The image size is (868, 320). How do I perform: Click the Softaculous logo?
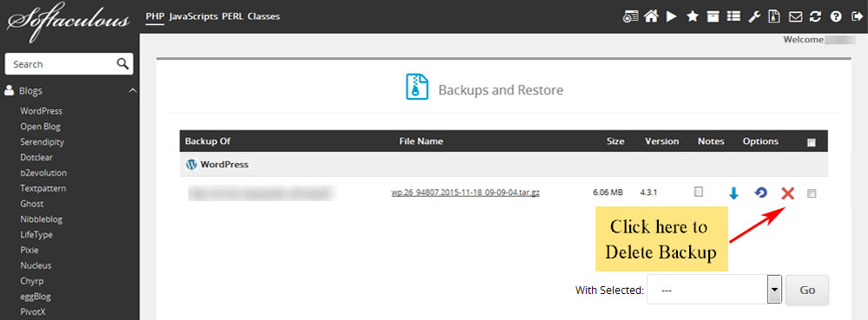69,22
